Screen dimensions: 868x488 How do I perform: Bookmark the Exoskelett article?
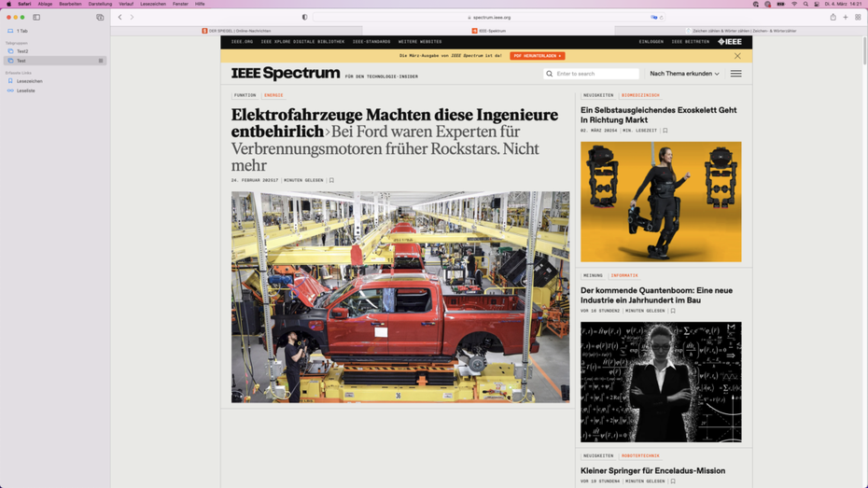pyautogui.click(x=665, y=131)
